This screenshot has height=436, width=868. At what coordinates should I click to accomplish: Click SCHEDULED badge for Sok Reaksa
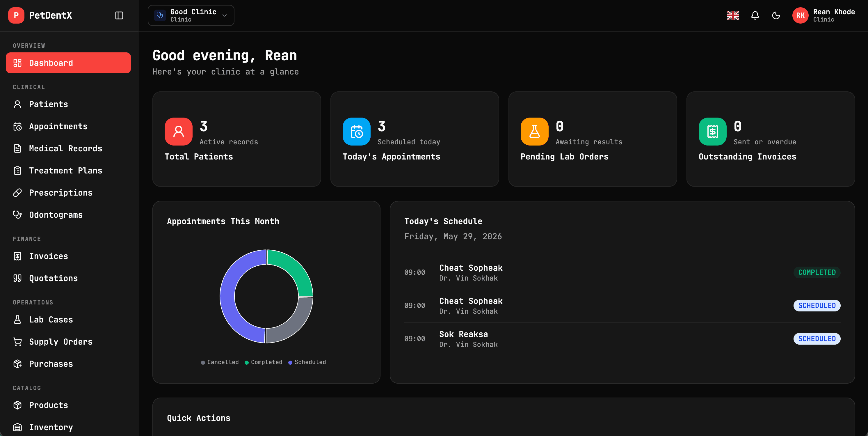click(817, 338)
